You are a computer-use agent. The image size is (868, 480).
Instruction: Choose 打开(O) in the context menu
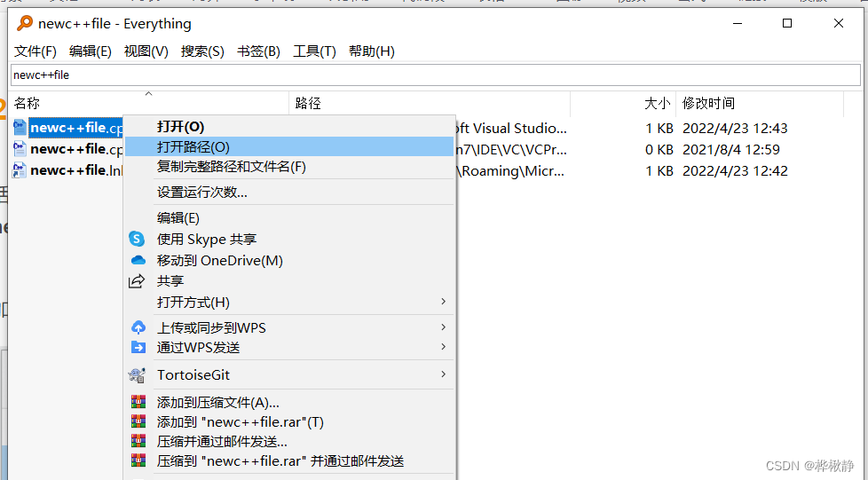(289, 127)
